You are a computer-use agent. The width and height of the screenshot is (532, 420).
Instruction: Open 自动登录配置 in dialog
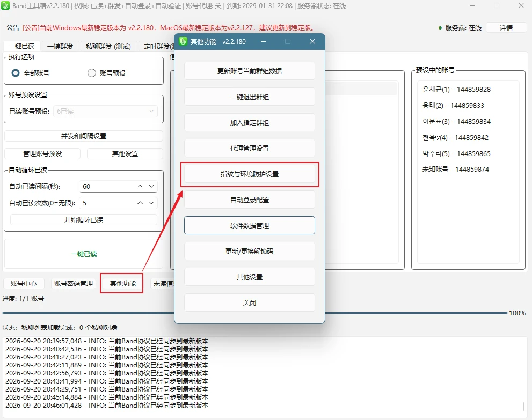[x=250, y=200]
